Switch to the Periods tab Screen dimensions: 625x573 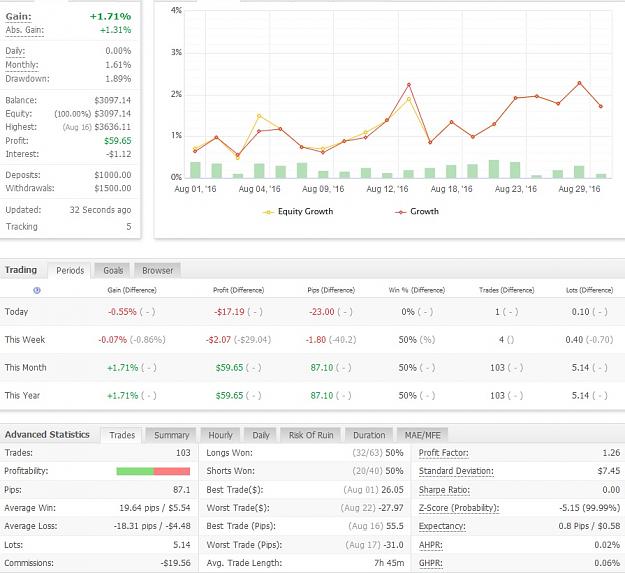[70, 271]
